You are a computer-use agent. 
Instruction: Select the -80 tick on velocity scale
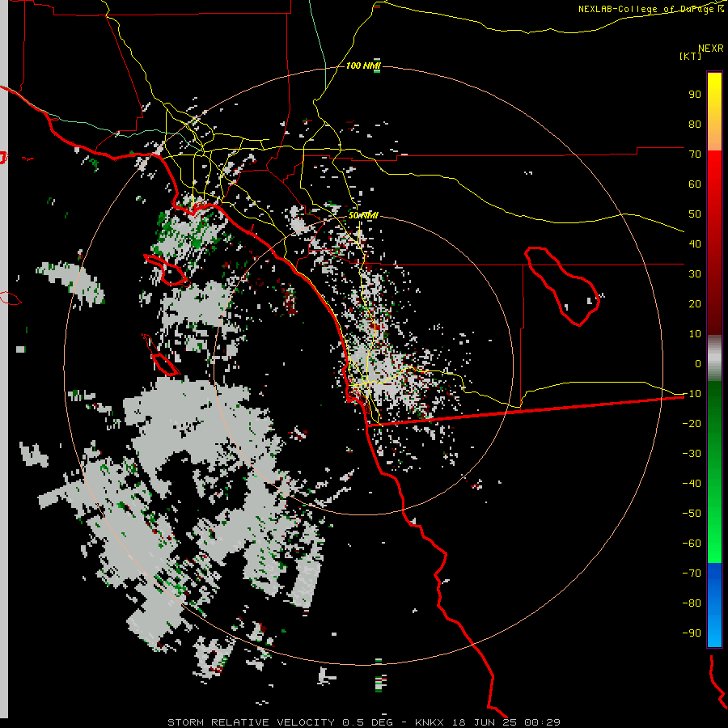(692, 603)
